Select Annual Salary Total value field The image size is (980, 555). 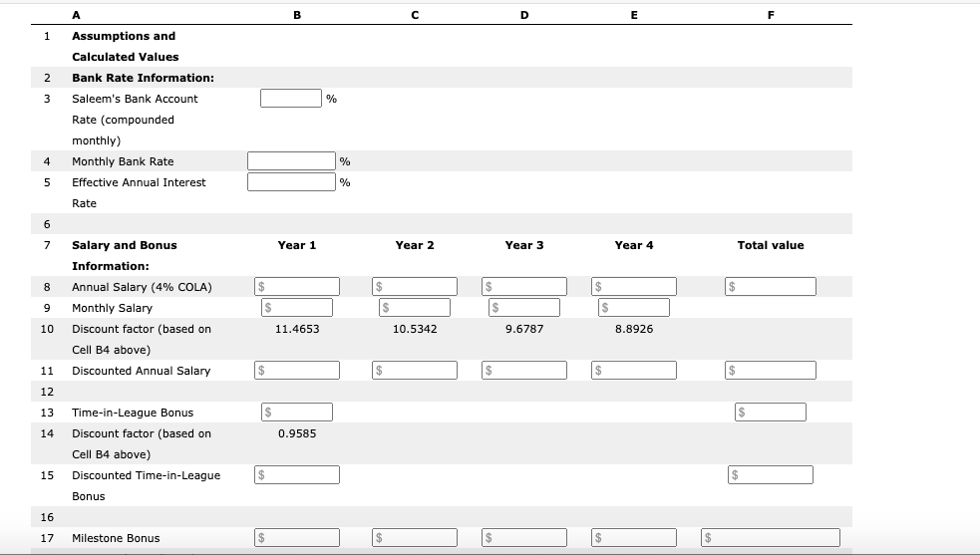pos(771,286)
